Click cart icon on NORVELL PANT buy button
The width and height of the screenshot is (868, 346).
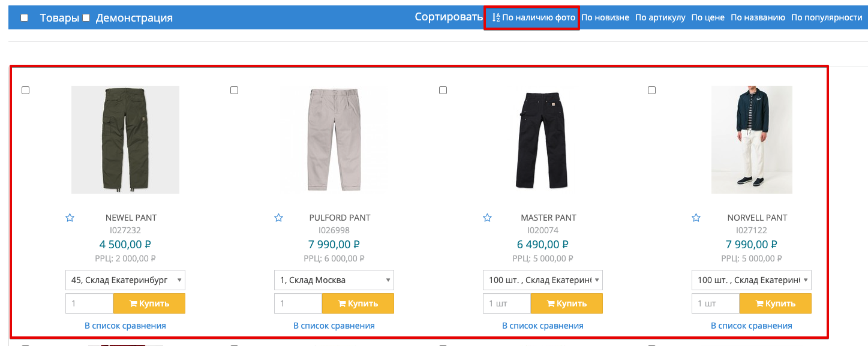pyautogui.click(x=759, y=303)
